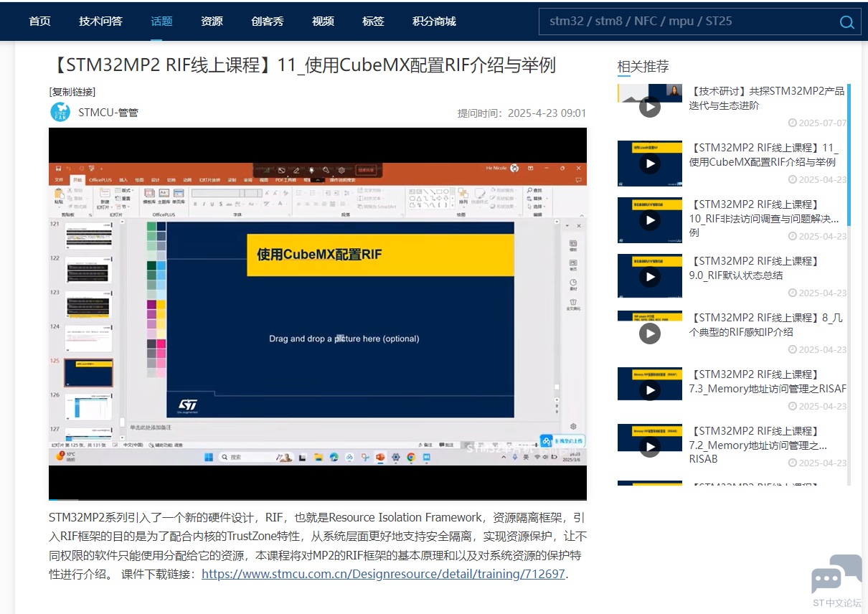Open the 视频 section in the navigation menu

point(323,22)
